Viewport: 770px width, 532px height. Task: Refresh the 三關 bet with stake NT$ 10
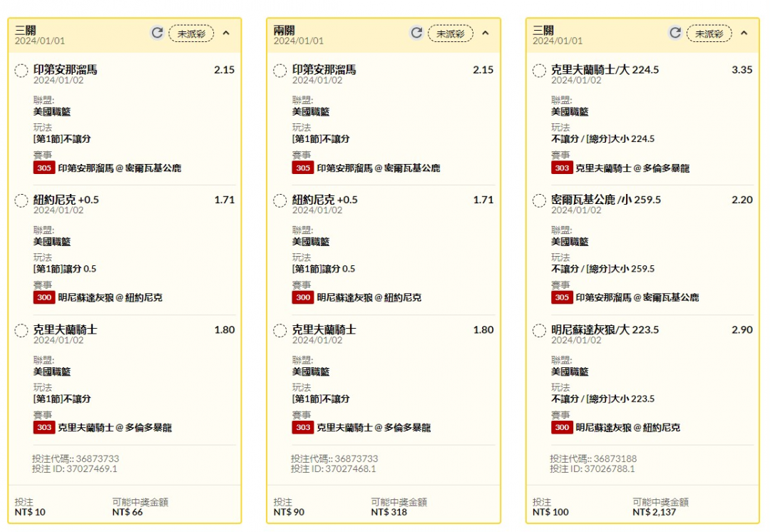[x=157, y=33]
